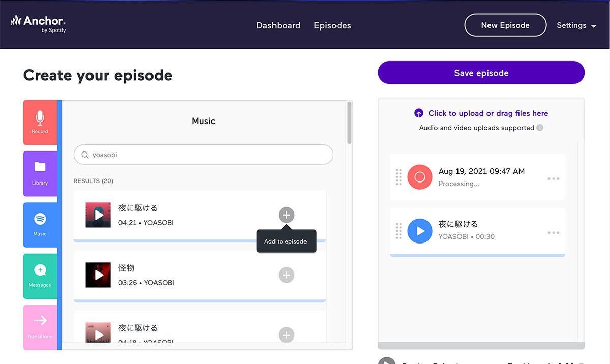Click the "Music" panel heading
The height and width of the screenshot is (364, 610).
203,121
